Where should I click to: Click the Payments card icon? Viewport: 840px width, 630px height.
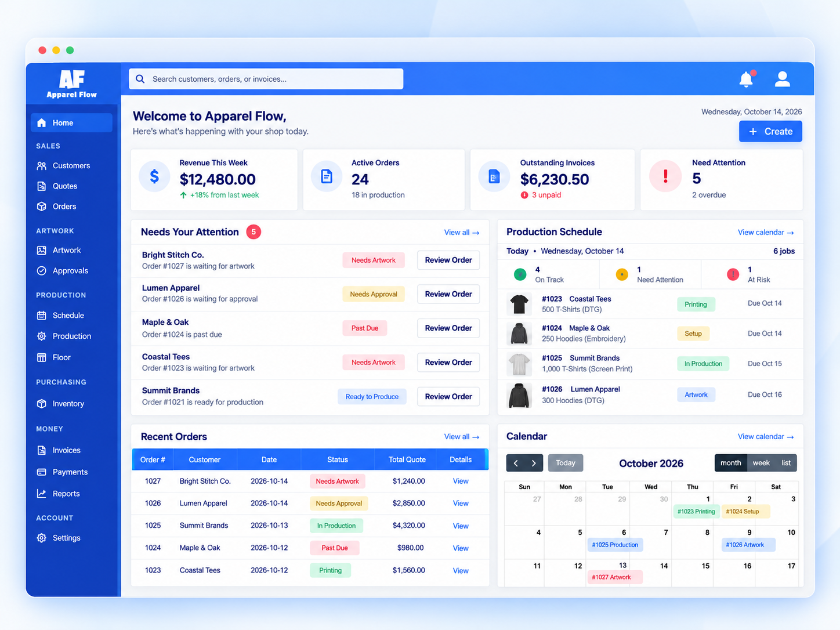point(42,472)
